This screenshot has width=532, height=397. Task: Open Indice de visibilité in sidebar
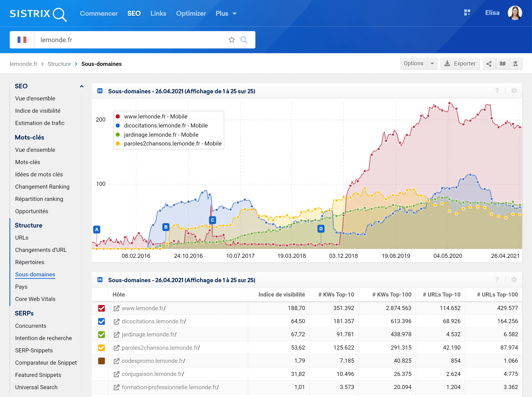click(38, 111)
